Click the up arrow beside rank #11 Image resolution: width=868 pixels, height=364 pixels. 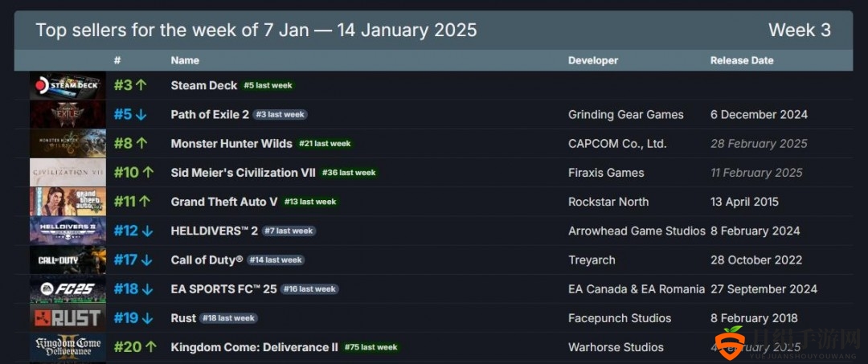click(x=145, y=202)
